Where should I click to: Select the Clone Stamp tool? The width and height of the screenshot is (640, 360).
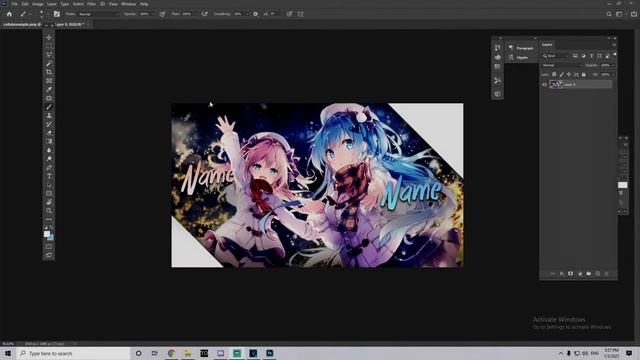click(49, 116)
